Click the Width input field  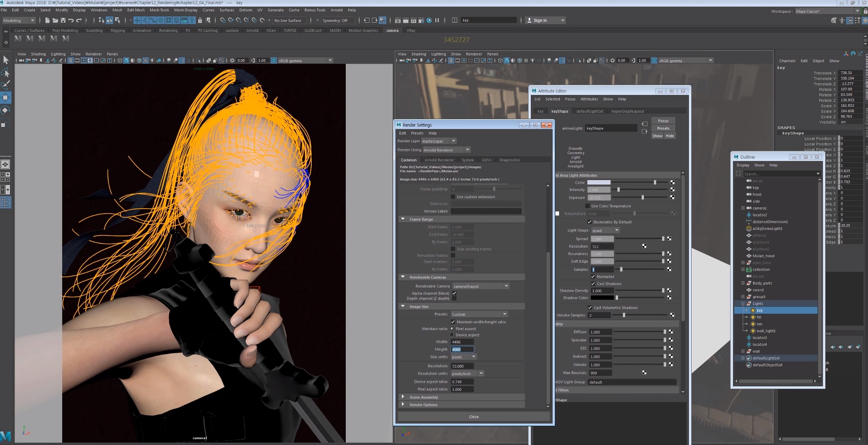tap(462, 342)
